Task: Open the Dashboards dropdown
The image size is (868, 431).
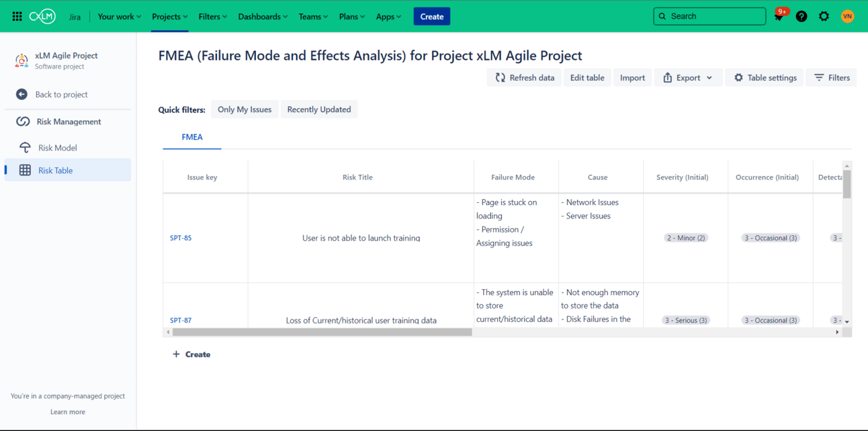Action: tap(263, 17)
